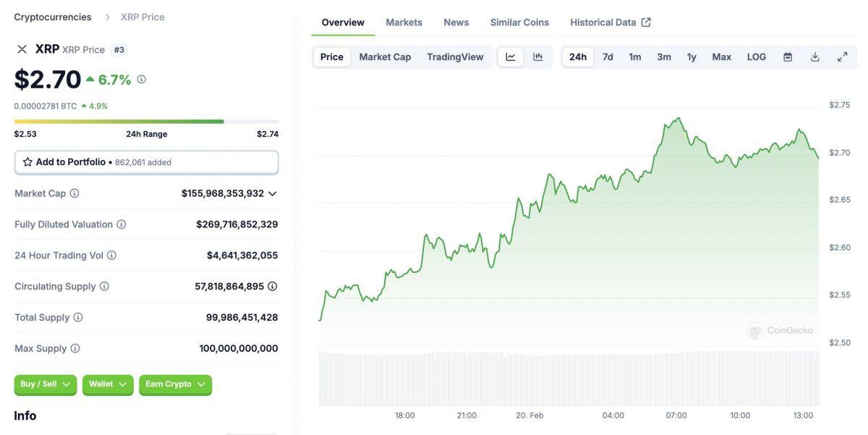The width and height of the screenshot is (868, 435).
Task: Open the Overview tab
Action: (343, 22)
